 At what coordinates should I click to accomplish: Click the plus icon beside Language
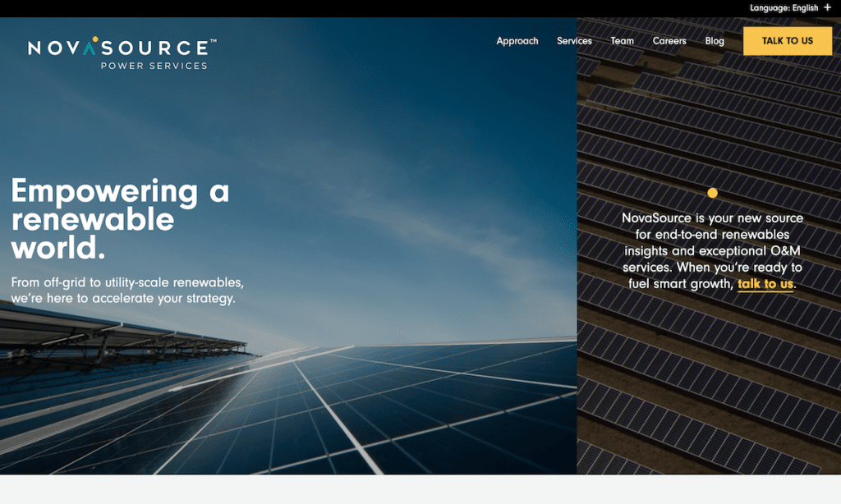(x=827, y=8)
